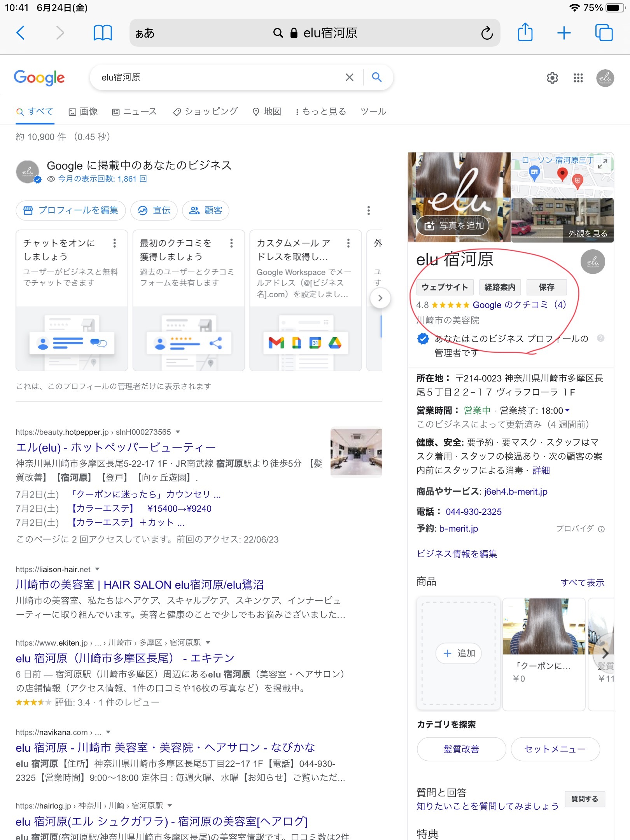Viewport: 630px width, 840px height.
Task: Click 写真を追加 on salon photo
Action: pyautogui.click(x=453, y=226)
